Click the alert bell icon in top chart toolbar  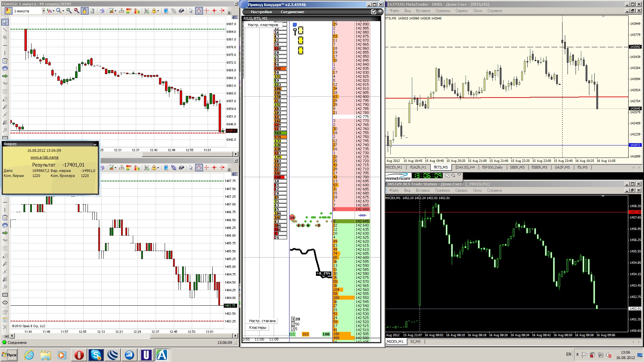tap(154, 11)
